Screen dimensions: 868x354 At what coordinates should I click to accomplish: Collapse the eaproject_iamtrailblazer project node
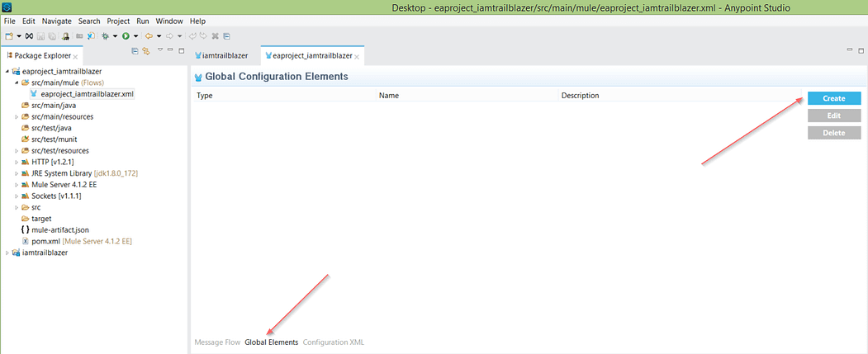pos(7,71)
